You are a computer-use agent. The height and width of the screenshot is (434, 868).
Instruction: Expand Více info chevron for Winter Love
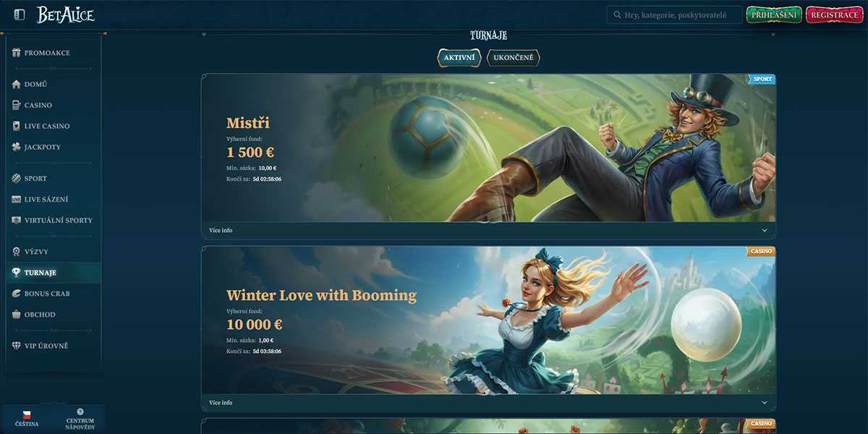[765, 403]
